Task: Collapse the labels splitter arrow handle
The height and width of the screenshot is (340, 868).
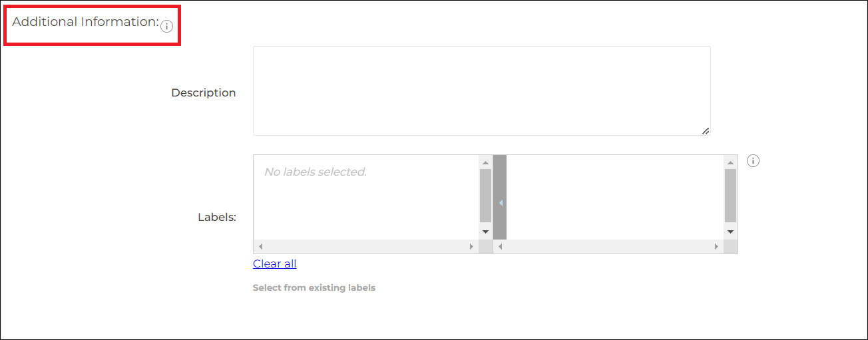Action: [500, 203]
